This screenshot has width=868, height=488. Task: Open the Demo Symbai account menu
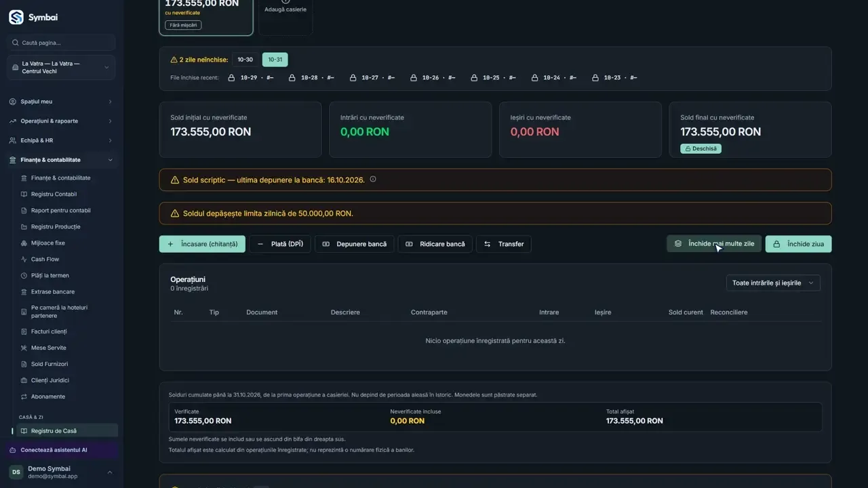(x=61, y=472)
